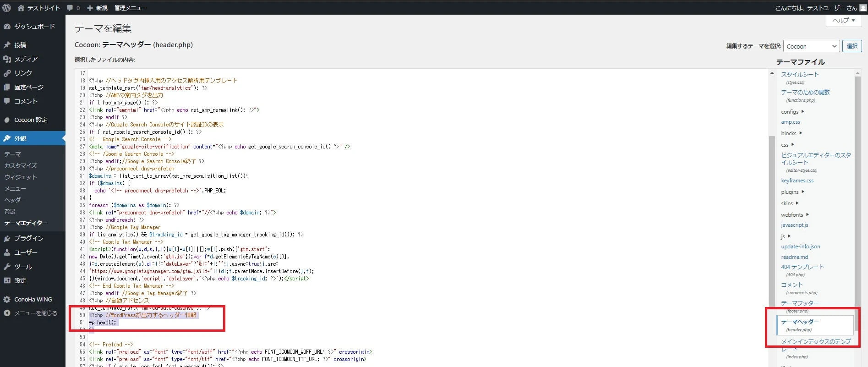
Task: Open the スタイルシート (style.css) file
Action: click(x=800, y=75)
